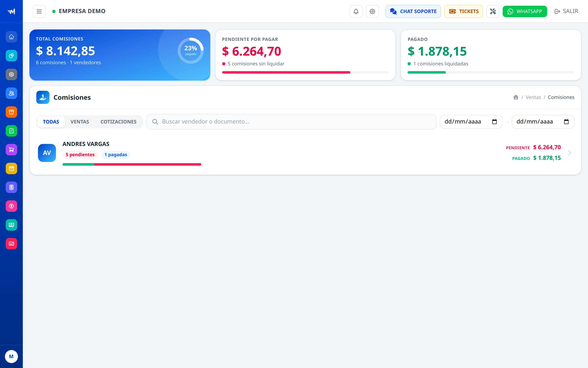Select the TODAS tab
Image resolution: width=588 pixels, height=368 pixels.
(51, 122)
